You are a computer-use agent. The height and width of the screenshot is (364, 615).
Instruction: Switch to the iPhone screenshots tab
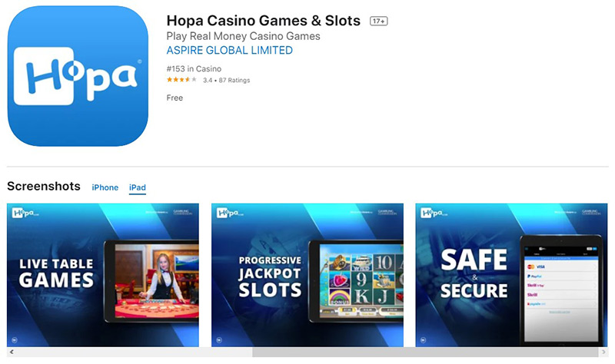point(105,187)
